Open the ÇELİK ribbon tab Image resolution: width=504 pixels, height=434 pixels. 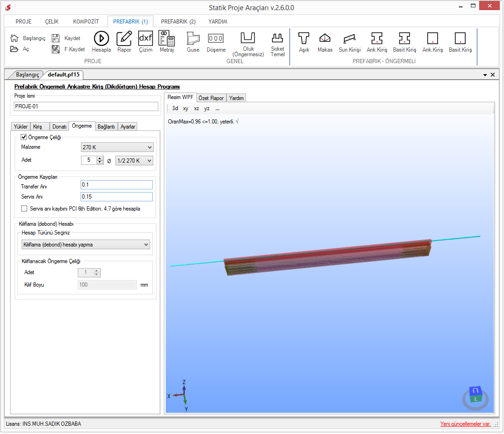[52, 22]
